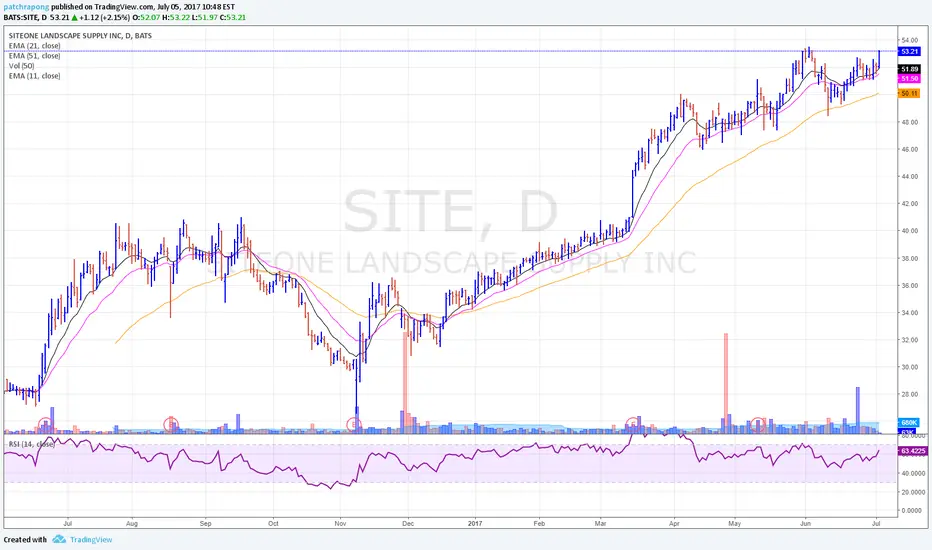The height and width of the screenshot is (550, 932).
Task: Click the published on TradingView.com date text
Action: [x=141, y=7]
